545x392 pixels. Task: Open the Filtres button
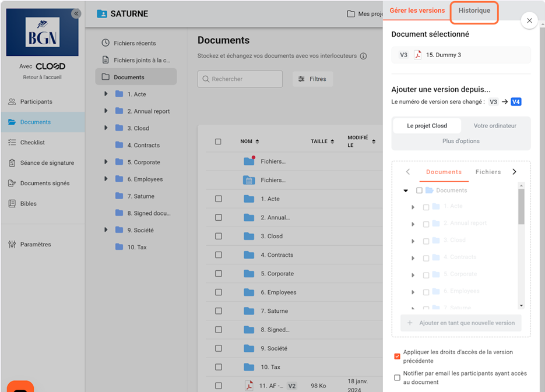pyautogui.click(x=312, y=79)
